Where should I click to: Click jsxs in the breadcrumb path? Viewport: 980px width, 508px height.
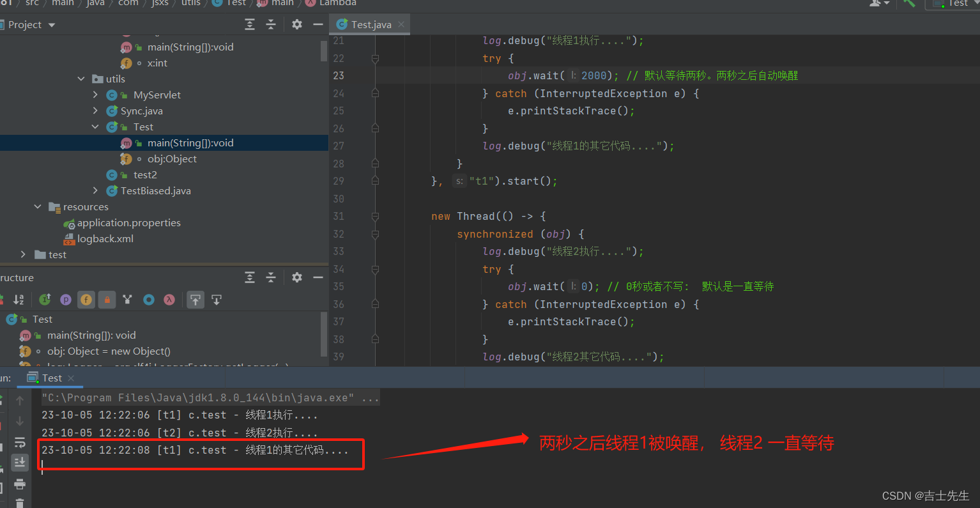pyautogui.click(x=160, y=3)
